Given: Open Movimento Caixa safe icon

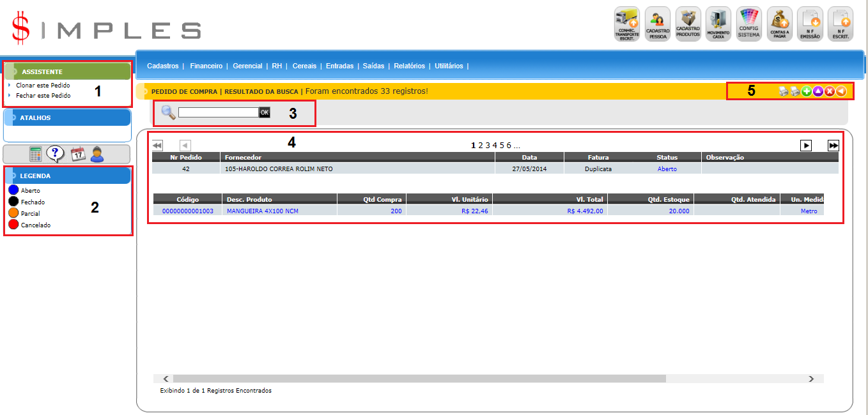Looking at the screenshot, I should (x=718, y=24).
